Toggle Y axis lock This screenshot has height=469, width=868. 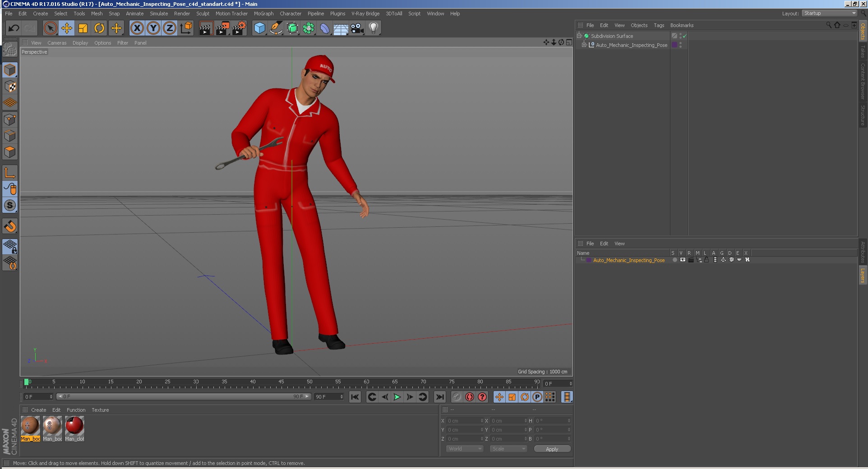[x=153, y=28]
